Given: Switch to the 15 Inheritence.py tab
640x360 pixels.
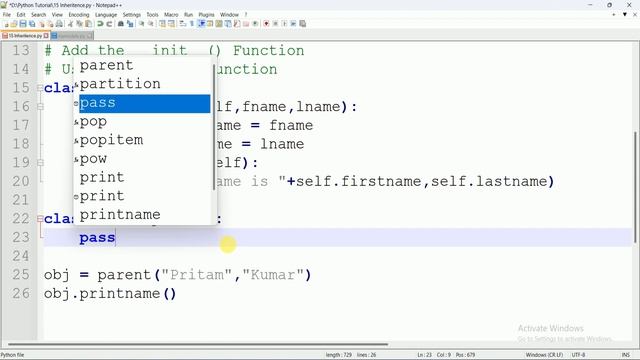Looking at the screenshot, I should (x=25, y=36).
